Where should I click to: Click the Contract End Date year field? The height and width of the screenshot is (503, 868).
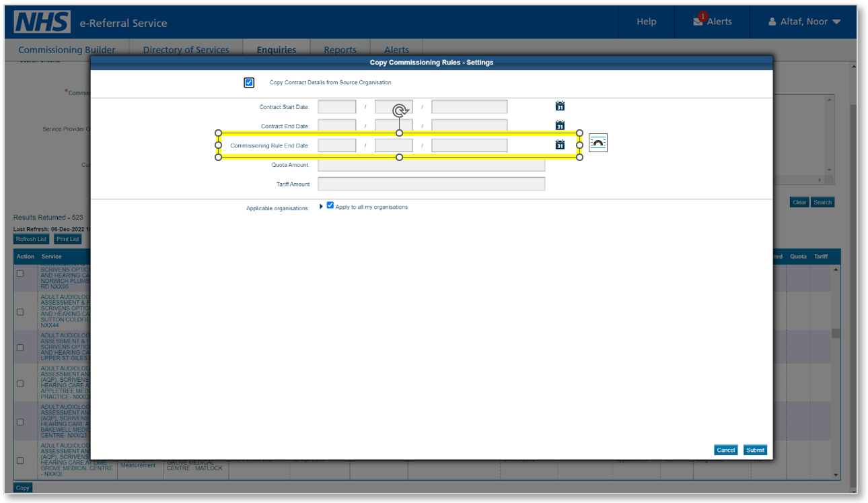(469, 126)
